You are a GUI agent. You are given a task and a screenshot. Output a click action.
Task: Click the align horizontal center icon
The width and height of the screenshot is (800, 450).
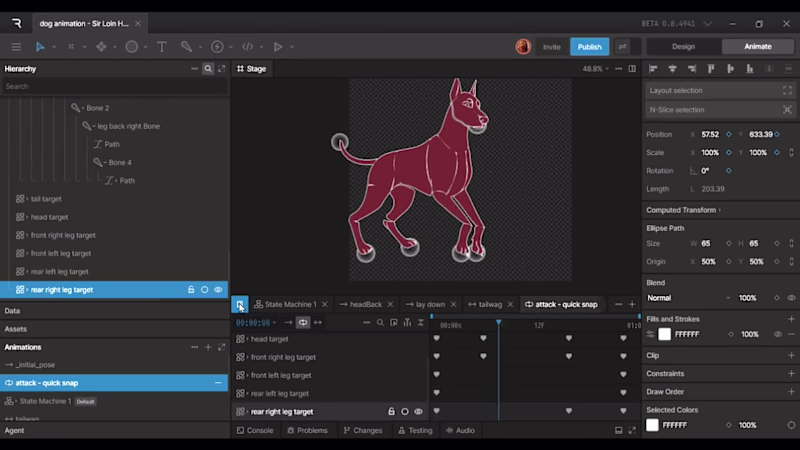pos(672,68)
